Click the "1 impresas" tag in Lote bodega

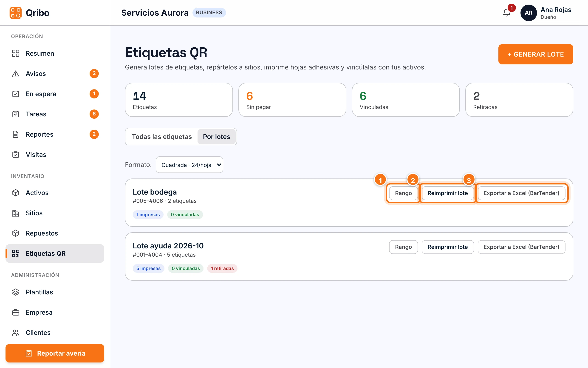click(148, 214)
